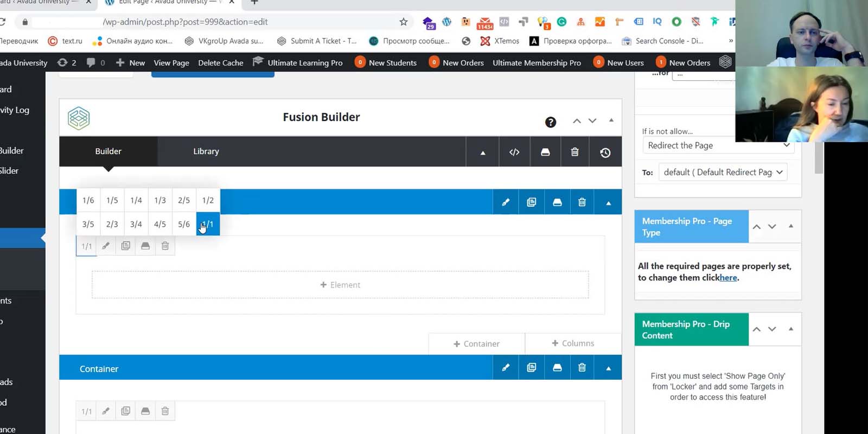
Task: Select the 2/5 column width
Action: 184,200
